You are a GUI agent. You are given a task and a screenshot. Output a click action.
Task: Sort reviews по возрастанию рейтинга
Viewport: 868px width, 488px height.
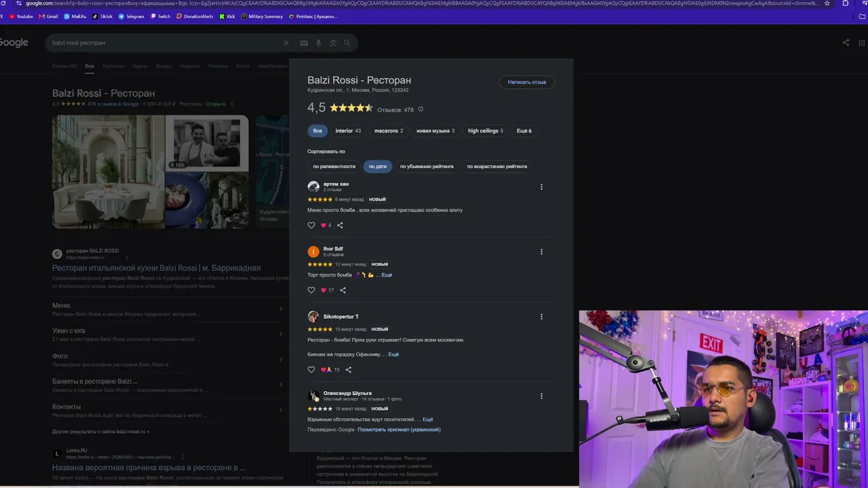click(x=497, y=166)
